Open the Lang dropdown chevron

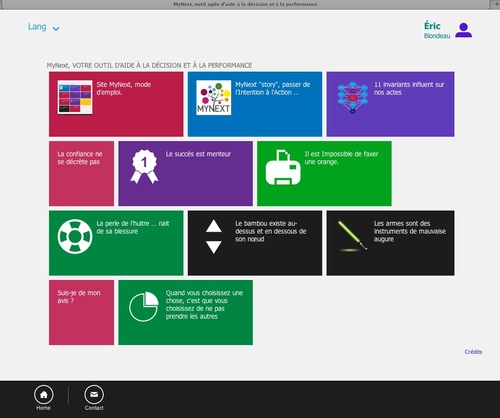(56, 29)
